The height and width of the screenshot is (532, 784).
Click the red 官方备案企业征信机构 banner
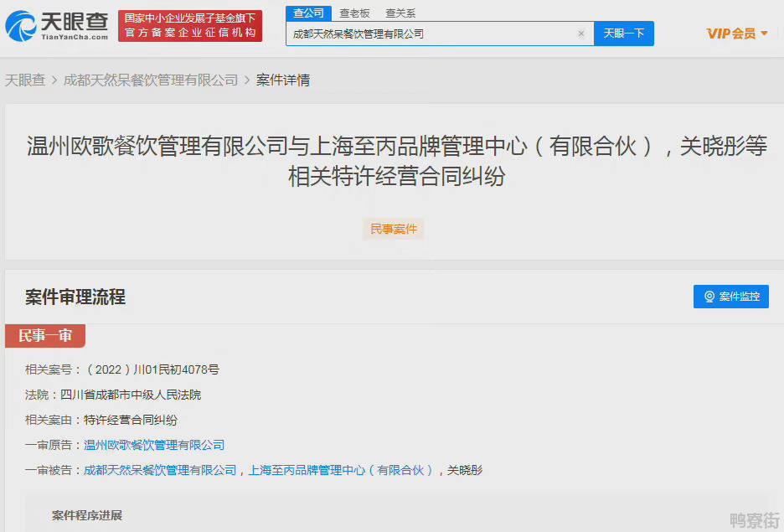point(190,25)
